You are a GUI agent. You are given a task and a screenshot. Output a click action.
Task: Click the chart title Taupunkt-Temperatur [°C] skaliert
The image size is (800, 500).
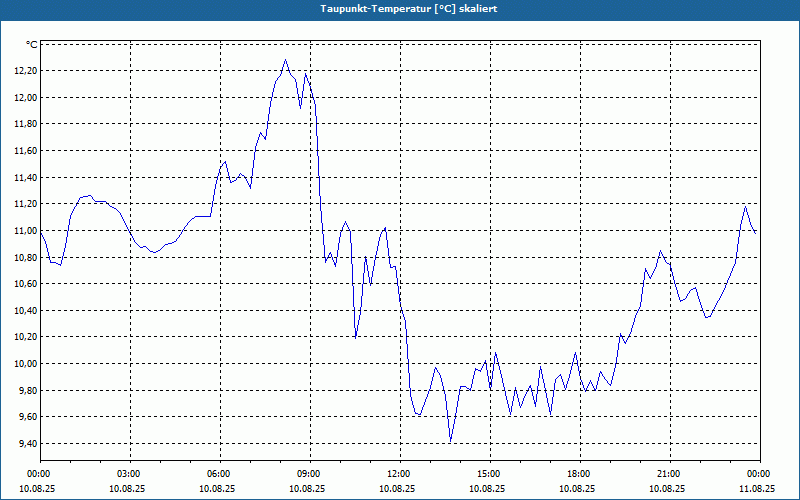coord(409,9)
